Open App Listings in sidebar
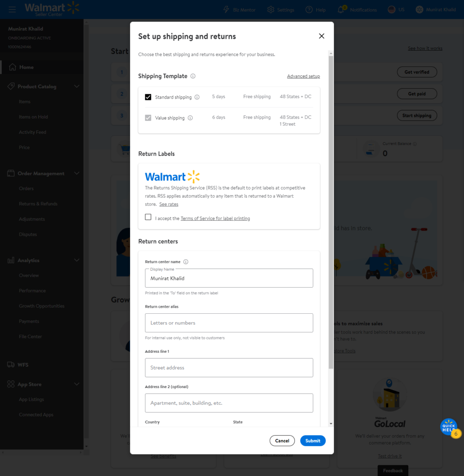 click(31, 399)
